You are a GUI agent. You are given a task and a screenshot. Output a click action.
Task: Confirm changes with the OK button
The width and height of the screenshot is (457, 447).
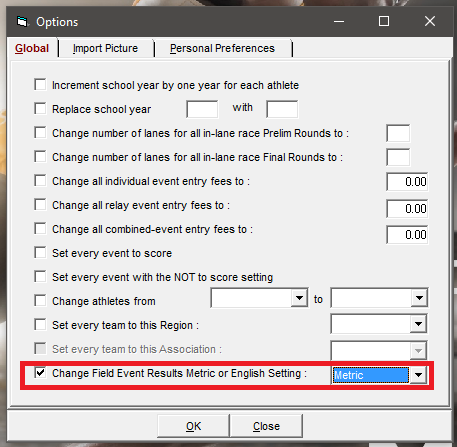point(193,426)
